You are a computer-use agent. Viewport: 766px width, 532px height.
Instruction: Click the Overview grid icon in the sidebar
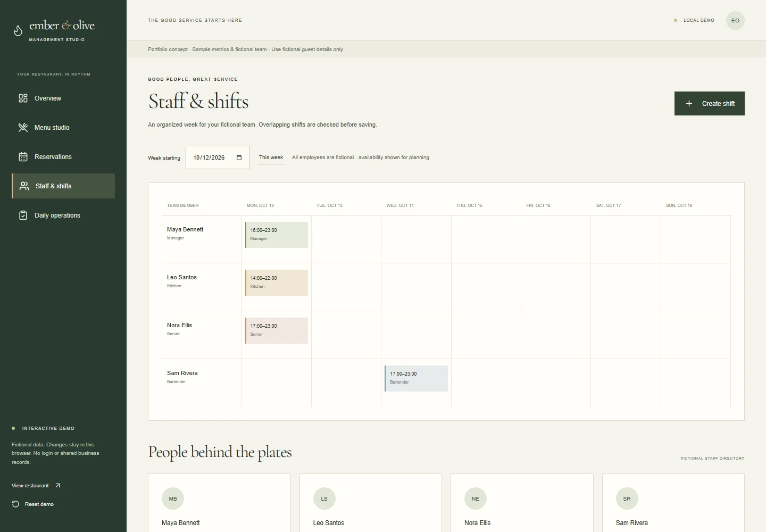tap(23, 98)
